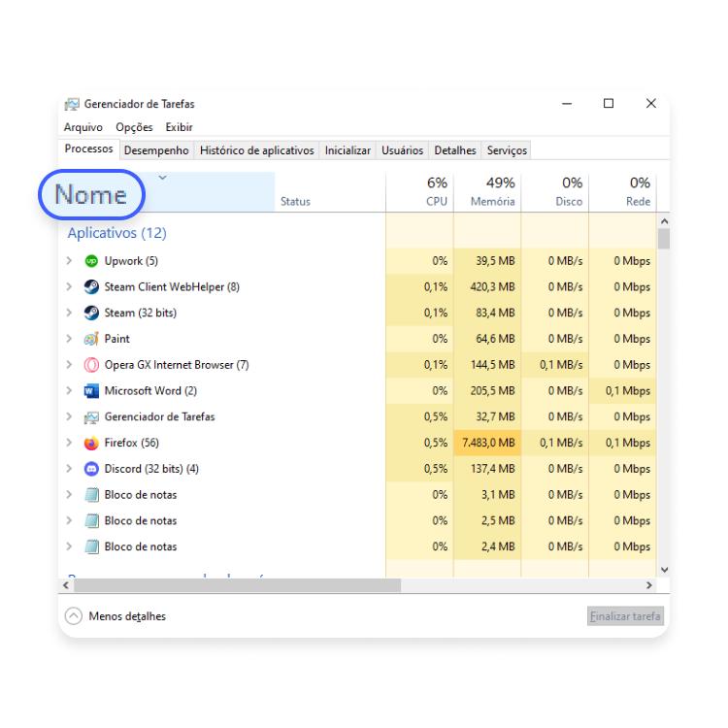Click the horizontal scrollbar left arrow
This screenshot has width=728, height=728.
click(x=66, y=585)
